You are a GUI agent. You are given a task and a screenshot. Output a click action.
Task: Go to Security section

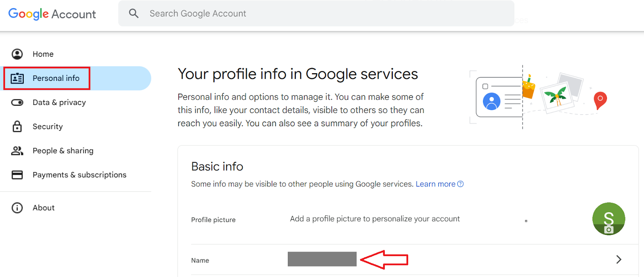(x=47, y=127)
